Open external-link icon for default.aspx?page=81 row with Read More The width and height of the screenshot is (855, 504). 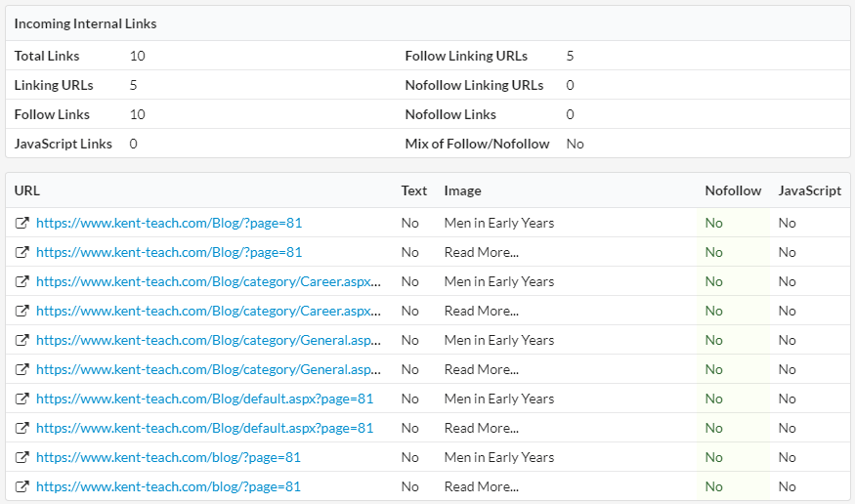21,428
